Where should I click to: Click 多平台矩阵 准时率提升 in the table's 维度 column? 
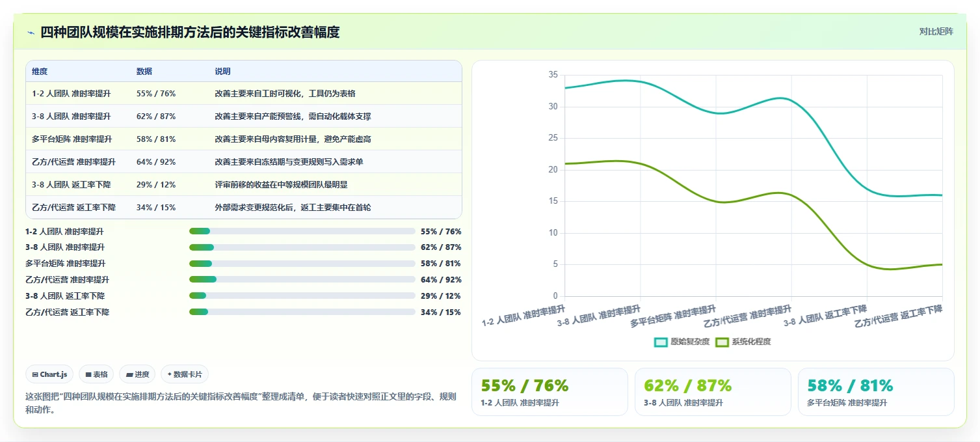coord(72,139)
